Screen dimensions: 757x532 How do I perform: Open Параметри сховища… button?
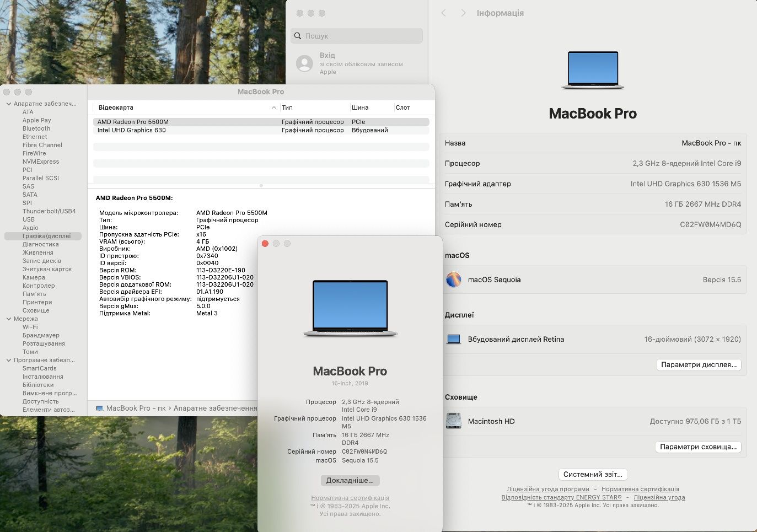(x=698, y=447)
